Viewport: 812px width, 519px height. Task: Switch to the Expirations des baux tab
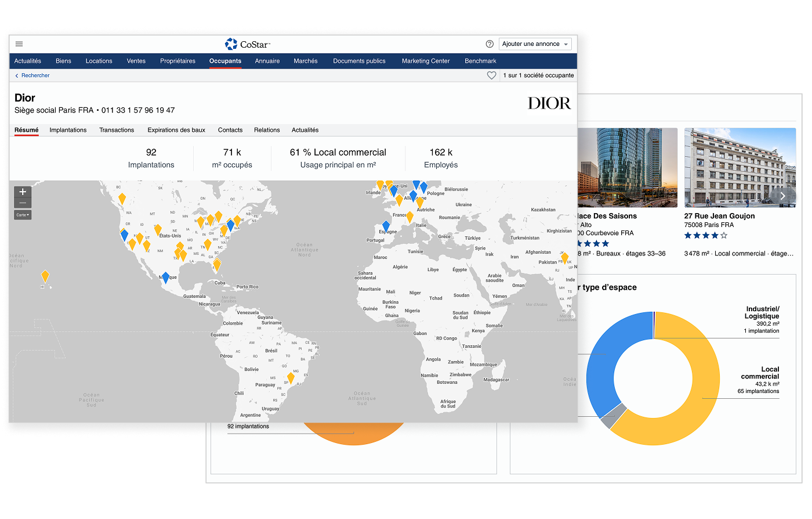[x=176, y=130]
